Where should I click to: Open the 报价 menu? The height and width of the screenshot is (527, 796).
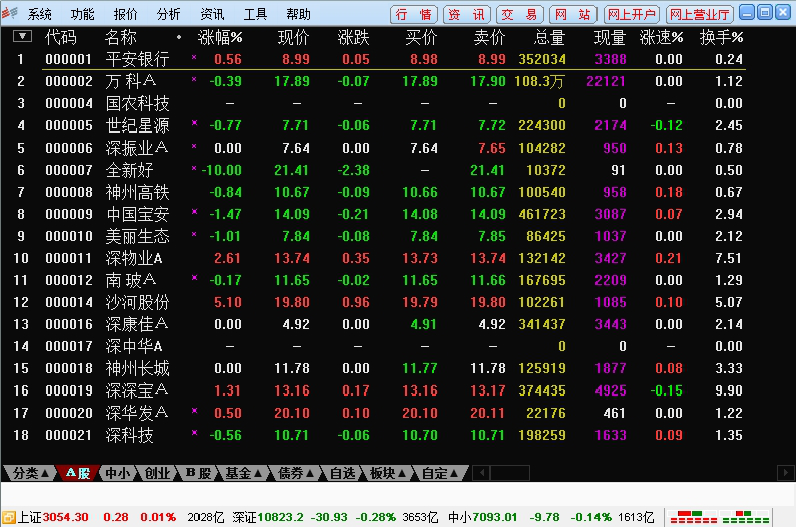pos(125,14)
